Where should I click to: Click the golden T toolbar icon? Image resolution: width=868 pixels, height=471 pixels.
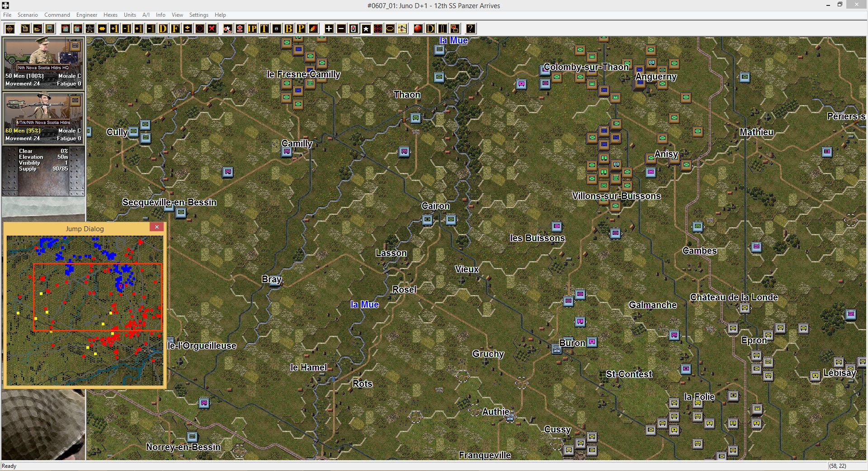(x=264, y=29)
